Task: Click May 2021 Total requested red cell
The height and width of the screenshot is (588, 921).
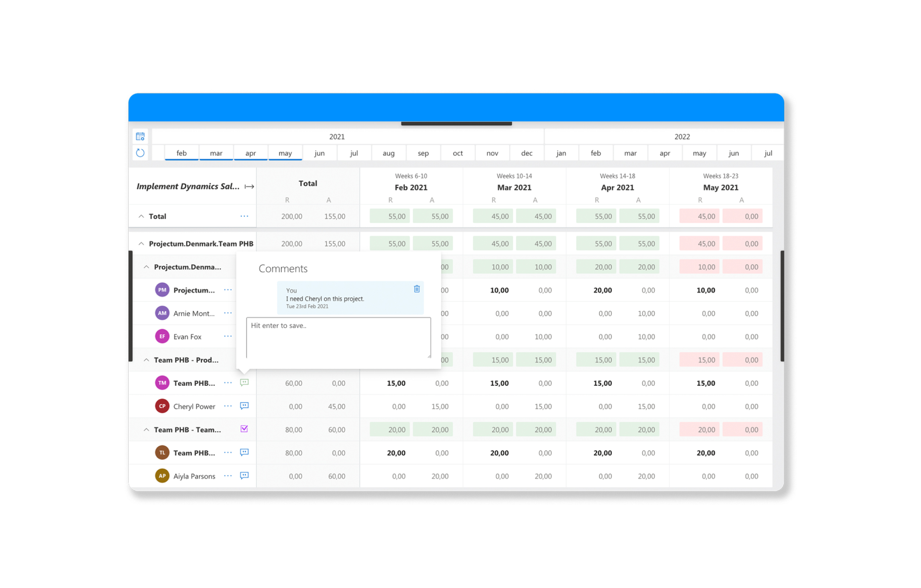Action: coord(699,216)
